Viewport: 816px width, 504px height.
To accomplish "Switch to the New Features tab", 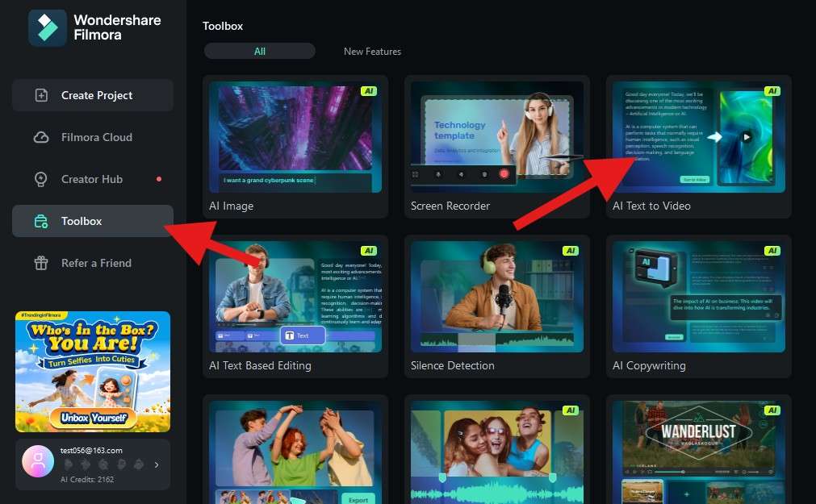I will [x=373, y=52].
